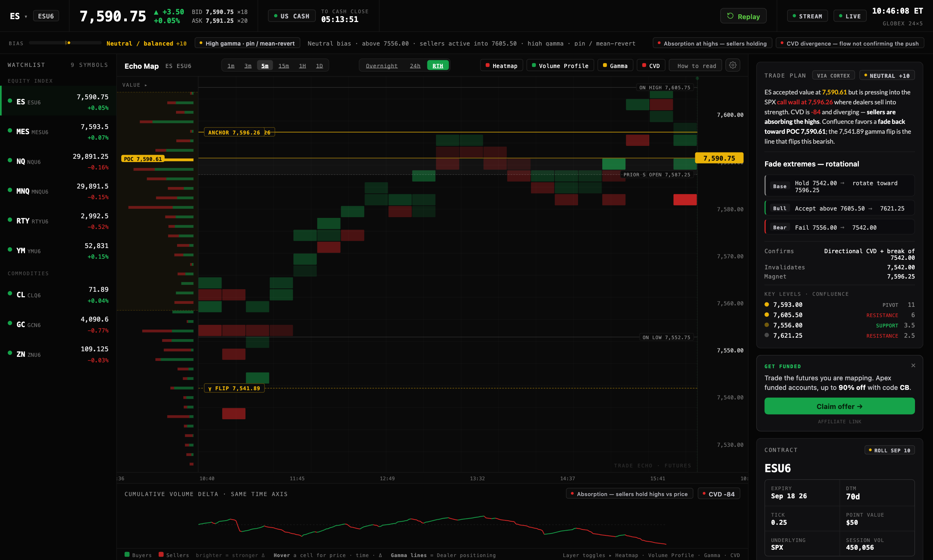933x560 pixels.
Task: Click the Base scenario row
Action: 839,186
